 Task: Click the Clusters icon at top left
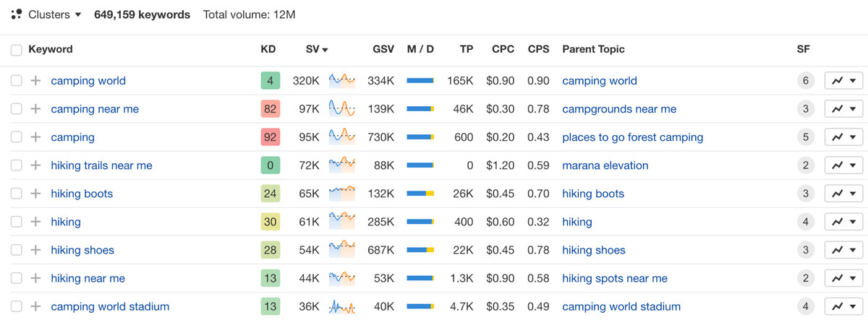(x=17, y=14)
